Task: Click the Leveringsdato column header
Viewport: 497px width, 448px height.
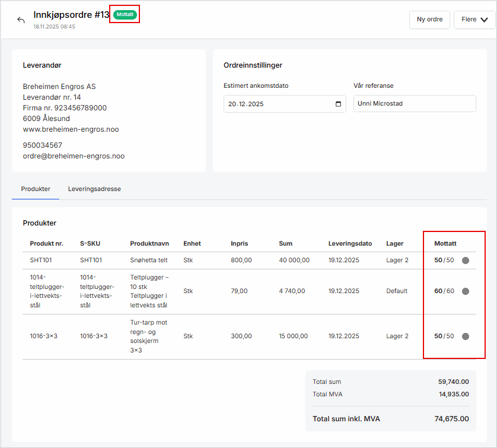Action: pos(350,243)
